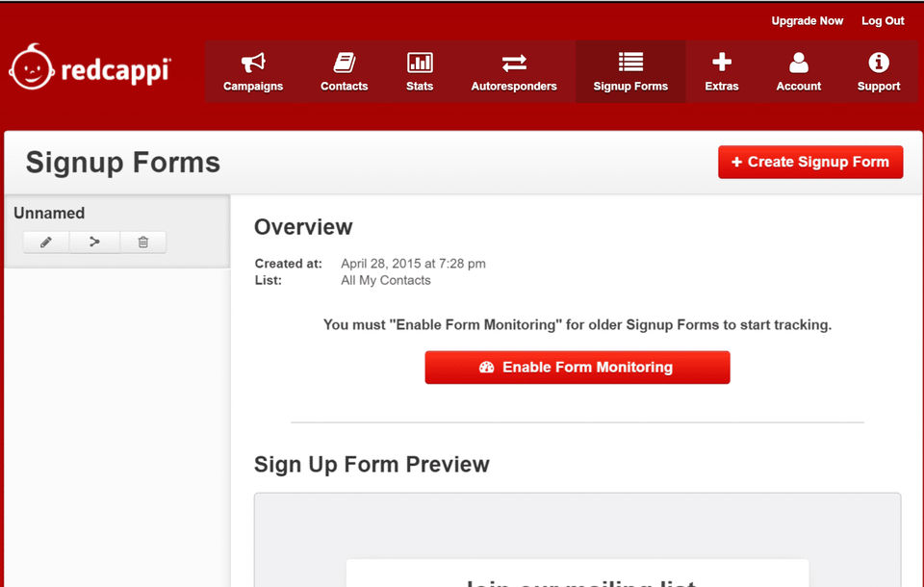Click the 'List:' label
Screen dimensions: 924x587
pyautogui.click(x=269, y=281)
